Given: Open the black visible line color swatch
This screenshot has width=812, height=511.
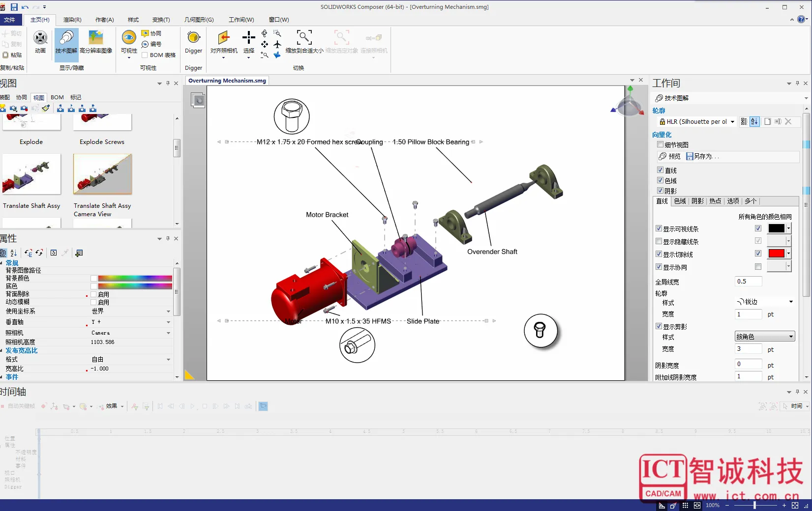Looking at the screenshot, I should 780,228.
